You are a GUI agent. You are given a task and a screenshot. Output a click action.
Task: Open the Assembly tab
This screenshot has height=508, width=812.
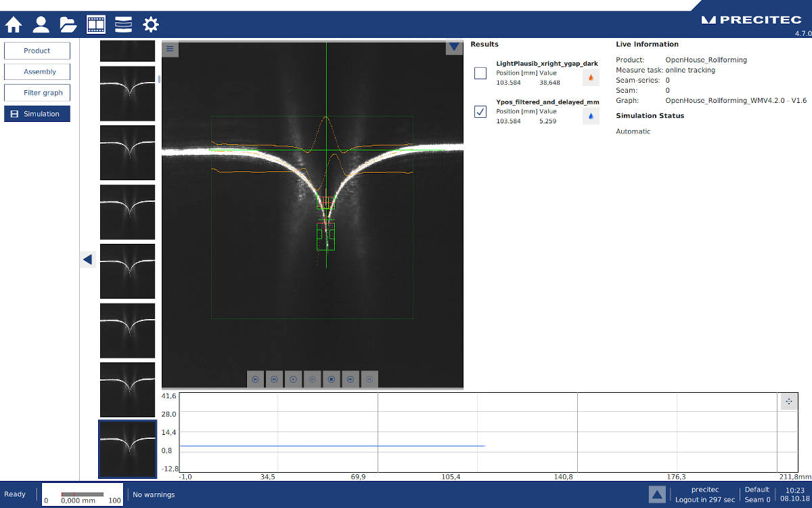[x=37, y=72]
